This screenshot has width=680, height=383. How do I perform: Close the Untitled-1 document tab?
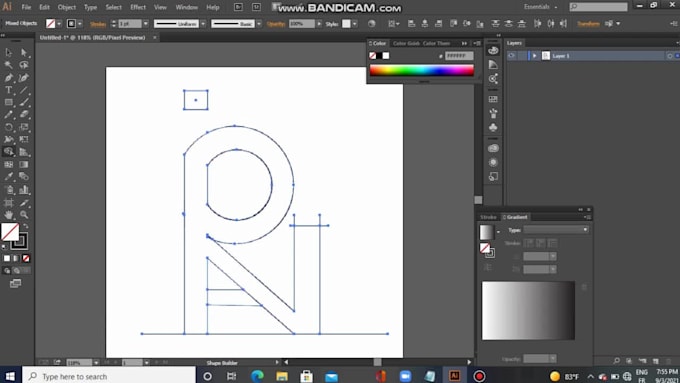click(x=155, y=38)
